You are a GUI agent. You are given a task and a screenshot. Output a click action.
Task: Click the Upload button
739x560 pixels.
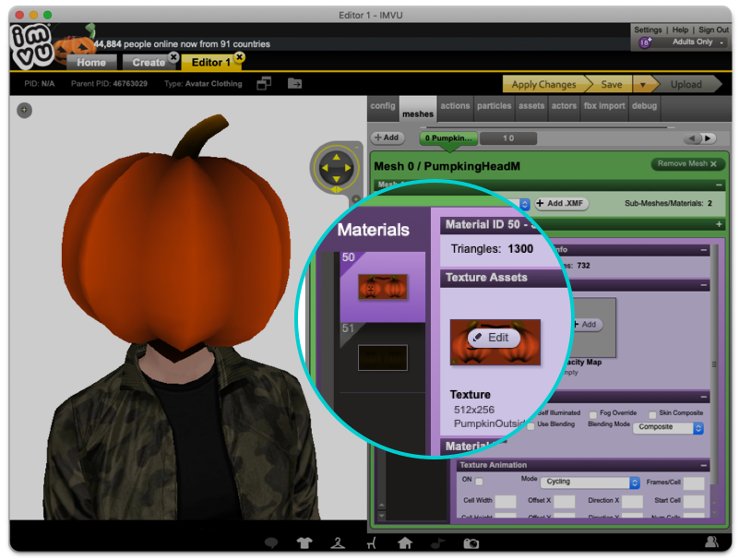[685, 85]
